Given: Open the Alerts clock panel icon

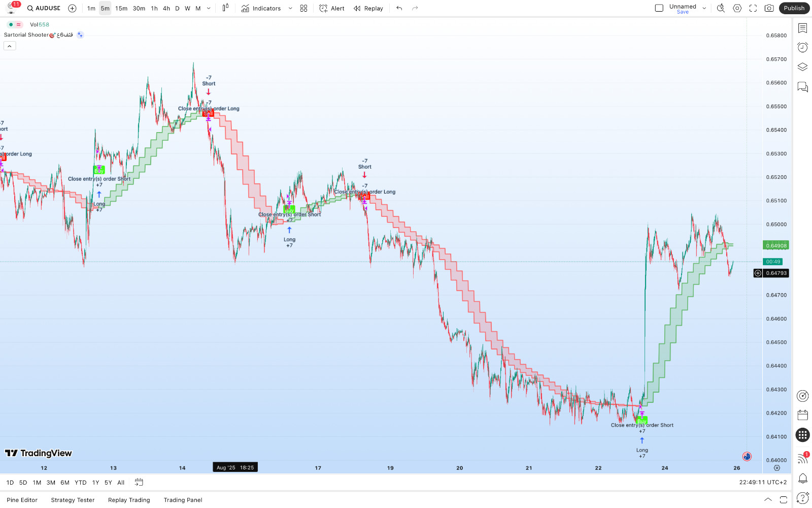Looking at the screenshot, I should point(802,47).
